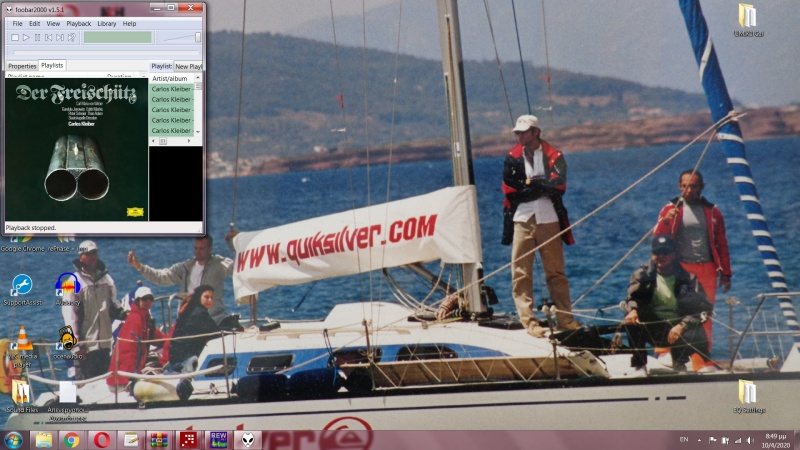Click the network signal tray icon

pos(738,440)
